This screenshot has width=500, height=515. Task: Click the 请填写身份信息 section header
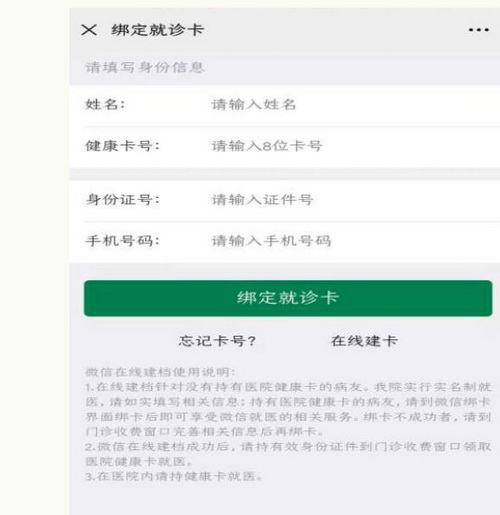[x=145, y=67]
